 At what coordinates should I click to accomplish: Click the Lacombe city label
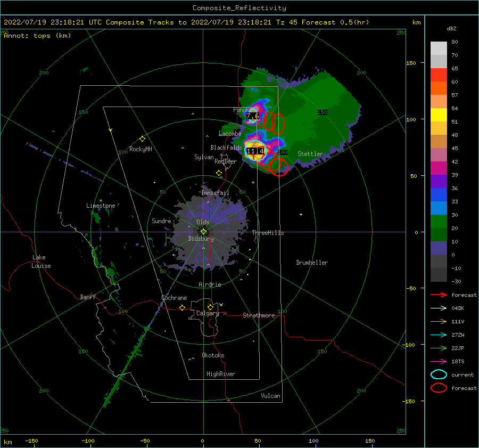point(230,134)
